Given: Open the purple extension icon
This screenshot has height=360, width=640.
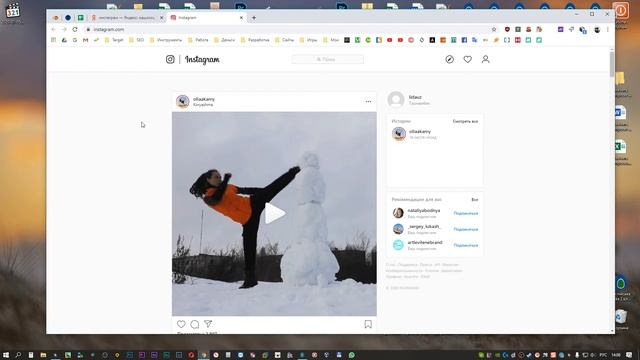Looking at the screenshot, I should (560, 29).
